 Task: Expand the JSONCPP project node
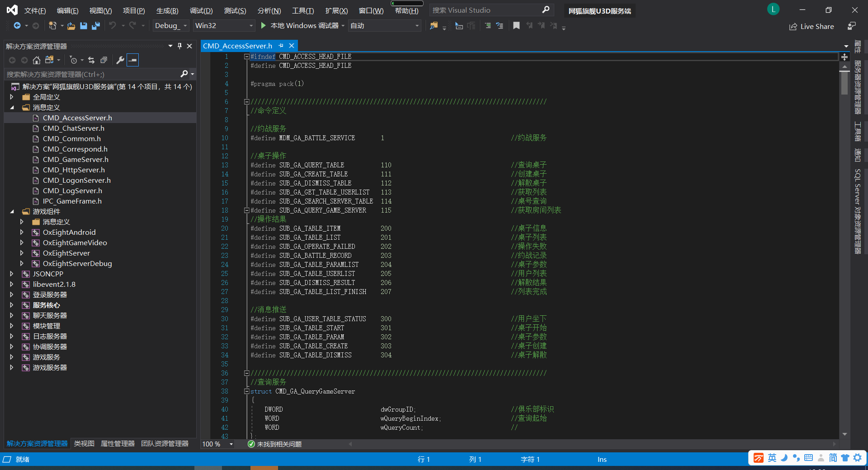point(12,274)
